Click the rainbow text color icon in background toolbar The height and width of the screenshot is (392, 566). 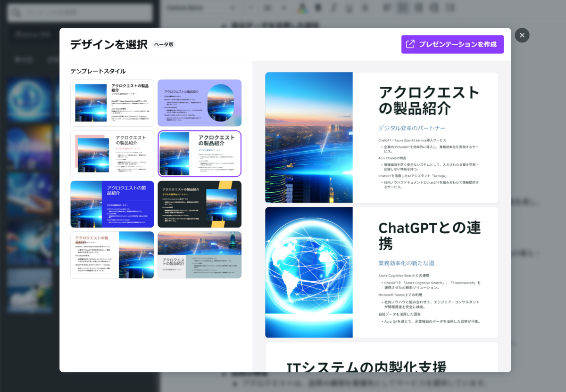[x=302, y=8]
